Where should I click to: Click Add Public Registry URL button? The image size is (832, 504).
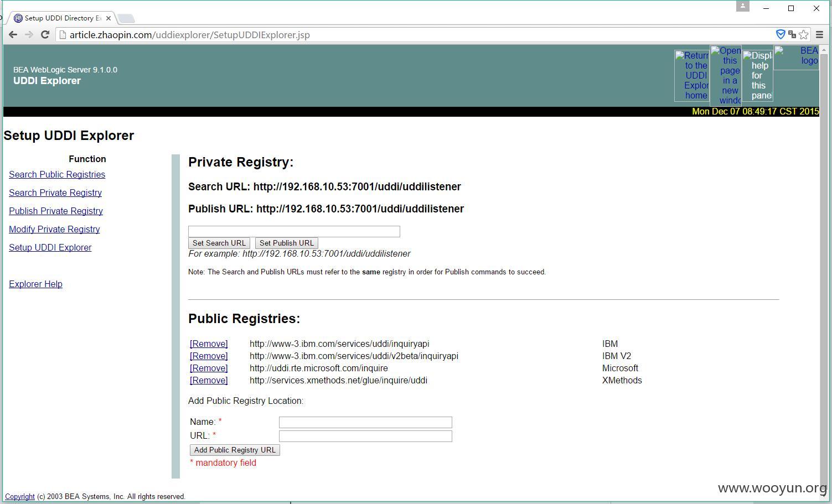point(235,450)
